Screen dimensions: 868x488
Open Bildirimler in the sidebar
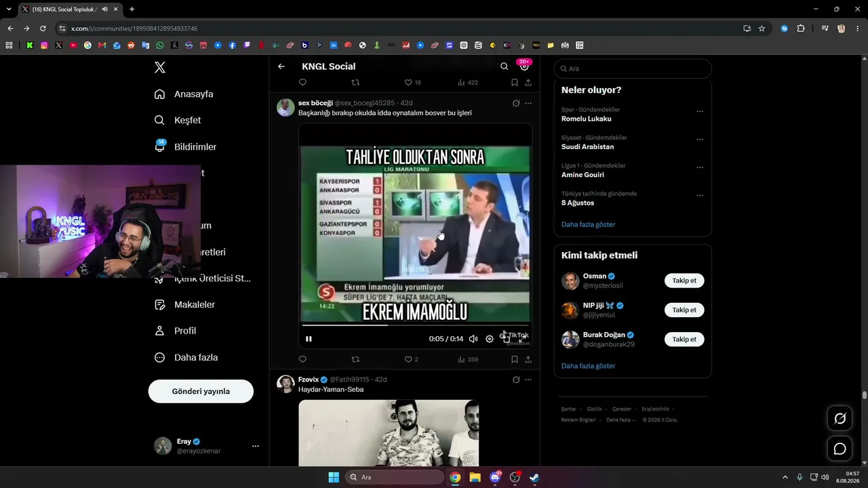(185, 147)
